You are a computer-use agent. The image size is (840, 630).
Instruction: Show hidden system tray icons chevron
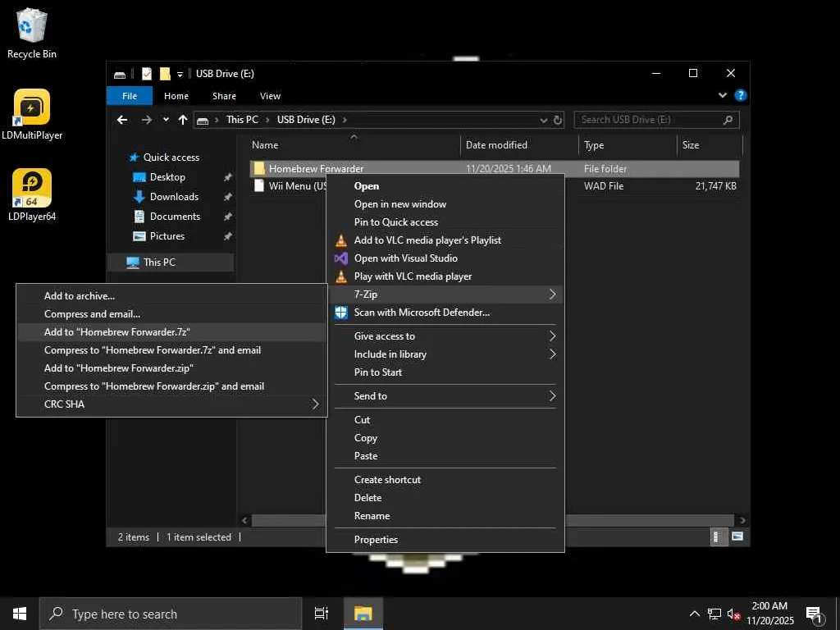pos(694,614)
